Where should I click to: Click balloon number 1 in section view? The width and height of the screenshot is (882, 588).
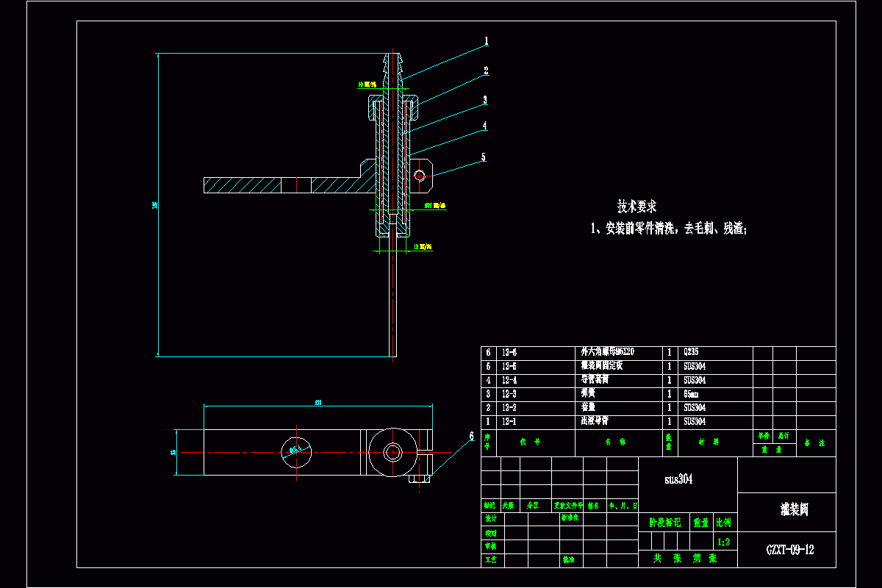click(486, 42)
